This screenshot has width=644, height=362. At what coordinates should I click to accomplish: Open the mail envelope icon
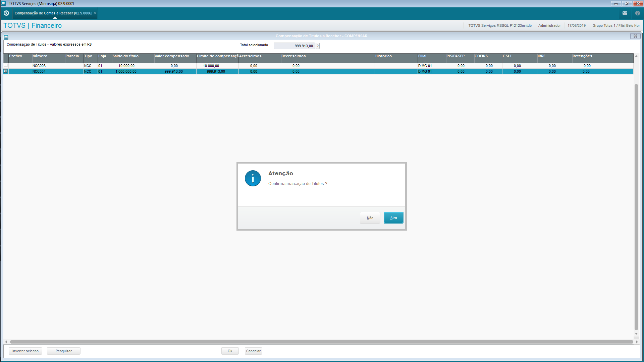[625, 13]
